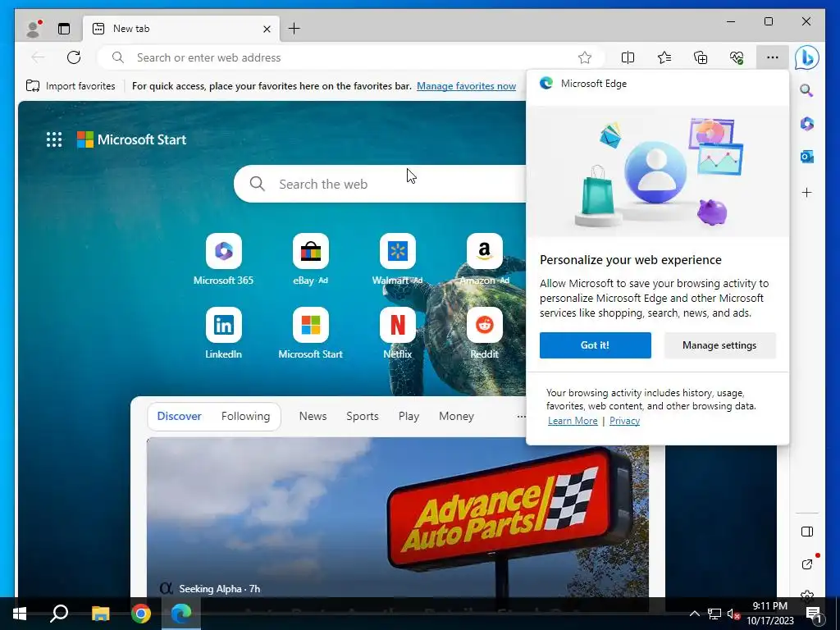Click the Manage settings button
840x630 pixels.
coord(719,345)
